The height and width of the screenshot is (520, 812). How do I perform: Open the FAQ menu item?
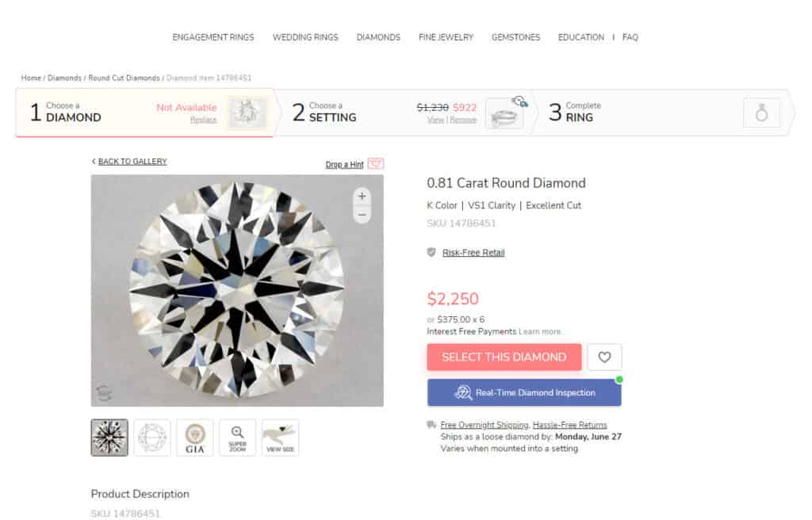click(630, 37)
